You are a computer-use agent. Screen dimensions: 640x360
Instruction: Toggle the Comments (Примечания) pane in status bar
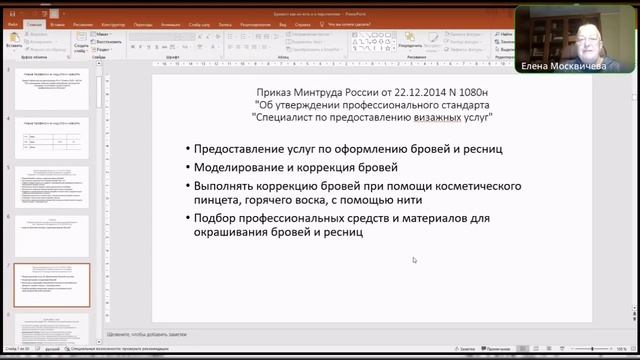click(x=496, y=349)
